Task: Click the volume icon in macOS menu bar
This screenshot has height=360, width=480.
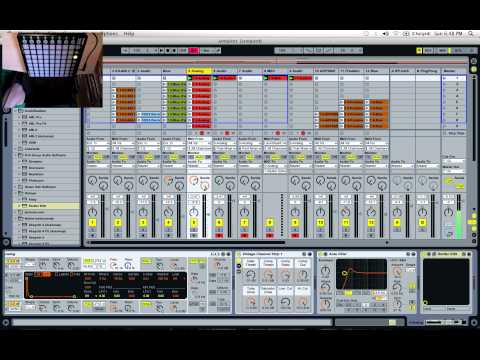Action: click(386, 34)
